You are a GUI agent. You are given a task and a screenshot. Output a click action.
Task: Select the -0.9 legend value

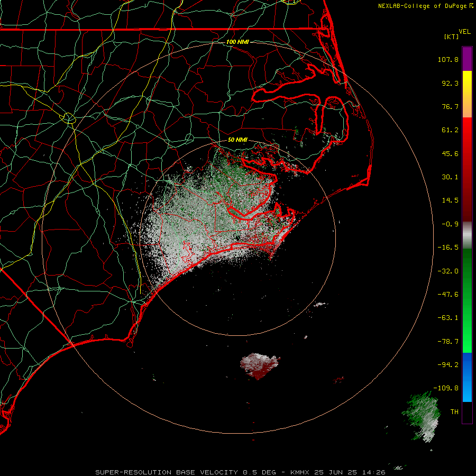450,224
